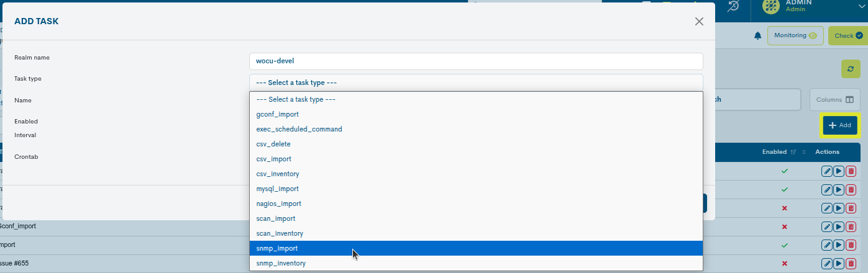Run the task in issue #655 row
This screenshot has width=868, height=273.
(839, 264)
